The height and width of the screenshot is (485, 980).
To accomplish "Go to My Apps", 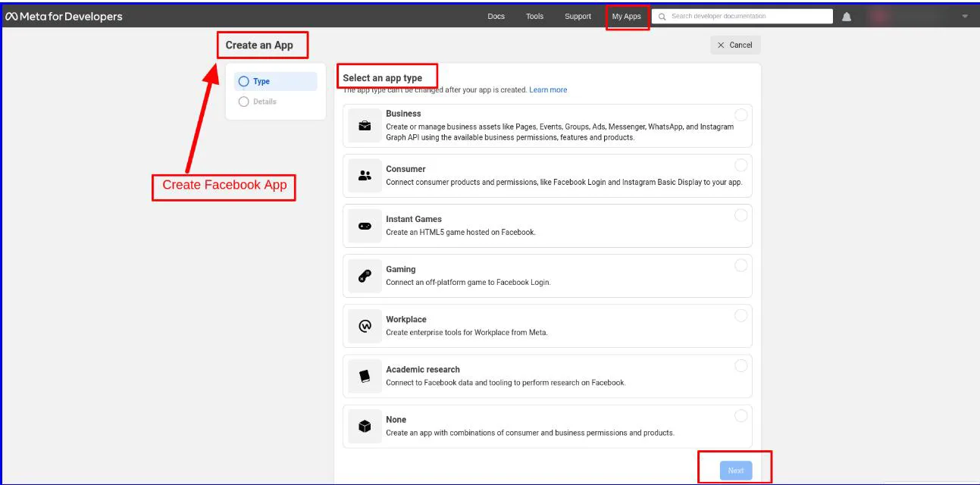I will [x=627, y=17].
